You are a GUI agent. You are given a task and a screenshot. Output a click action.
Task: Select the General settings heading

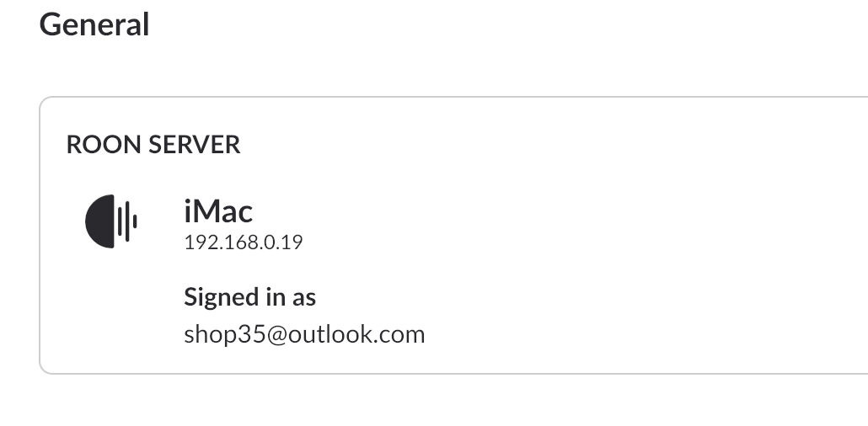click(x=94, y=25)
